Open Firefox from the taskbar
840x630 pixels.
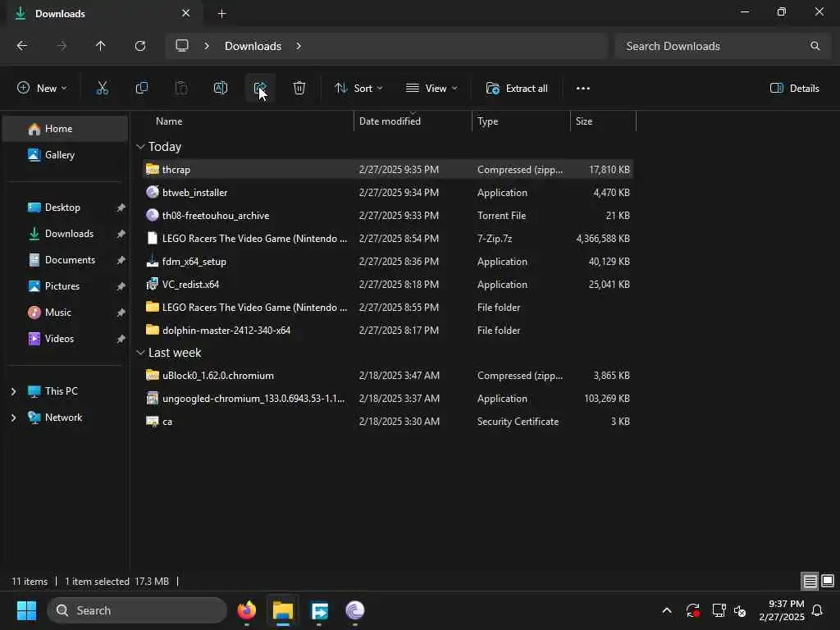click(247, 610)
